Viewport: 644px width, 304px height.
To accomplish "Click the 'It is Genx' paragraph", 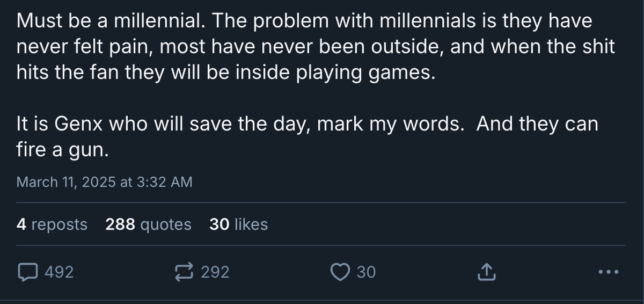I will pyautogui.click(x=307, y=137).
